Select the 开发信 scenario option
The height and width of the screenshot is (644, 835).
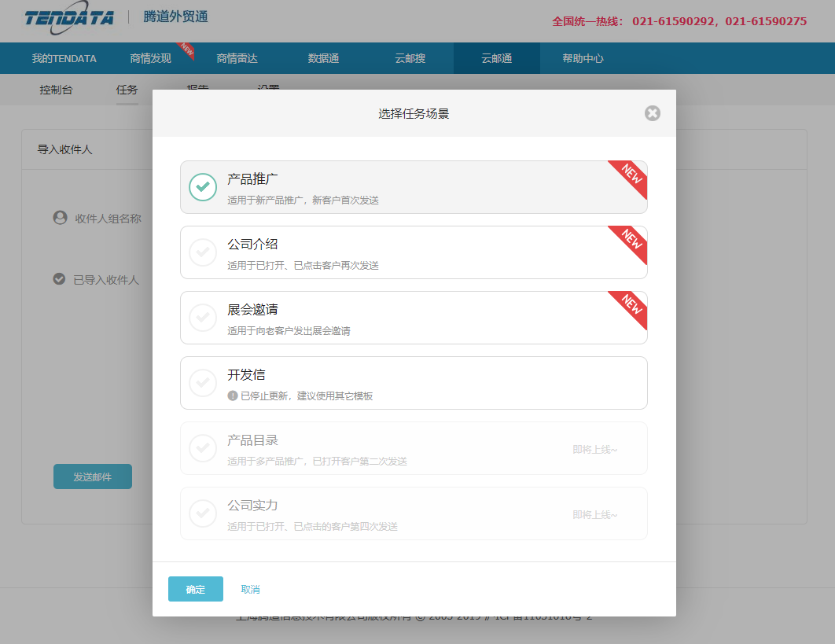point(413,383)
